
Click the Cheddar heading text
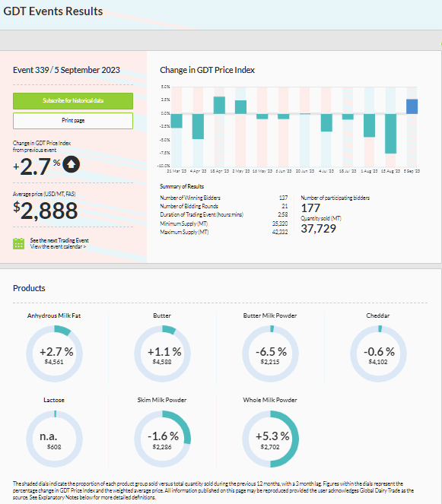(378, 315)
